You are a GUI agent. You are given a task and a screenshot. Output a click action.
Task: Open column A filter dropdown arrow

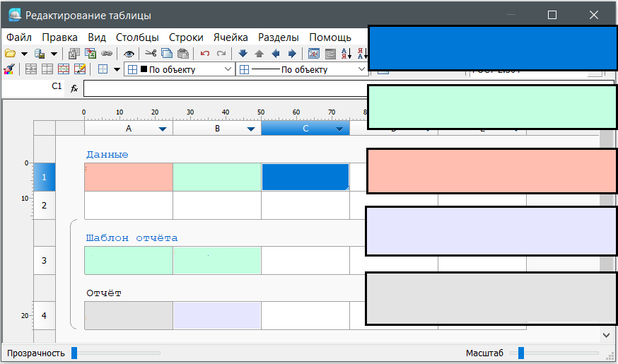pyautogui.click(x=163, y=129)
